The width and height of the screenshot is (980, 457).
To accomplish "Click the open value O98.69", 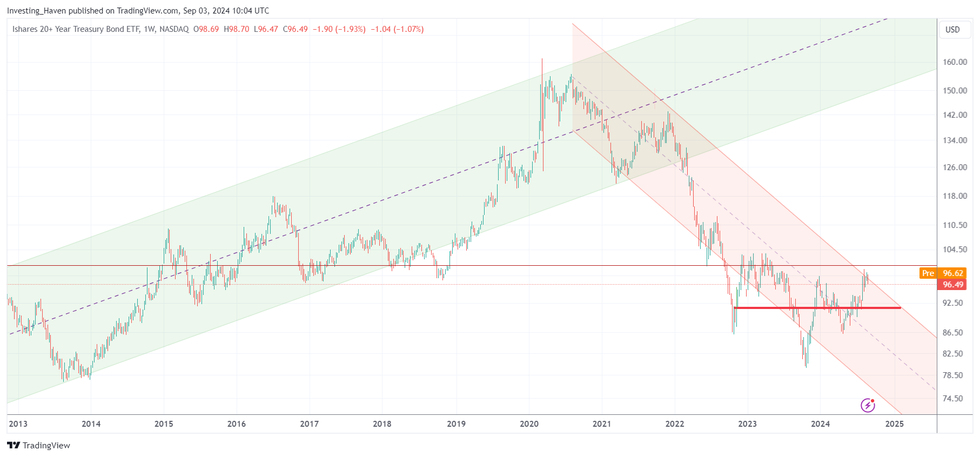I will point(206,29).
